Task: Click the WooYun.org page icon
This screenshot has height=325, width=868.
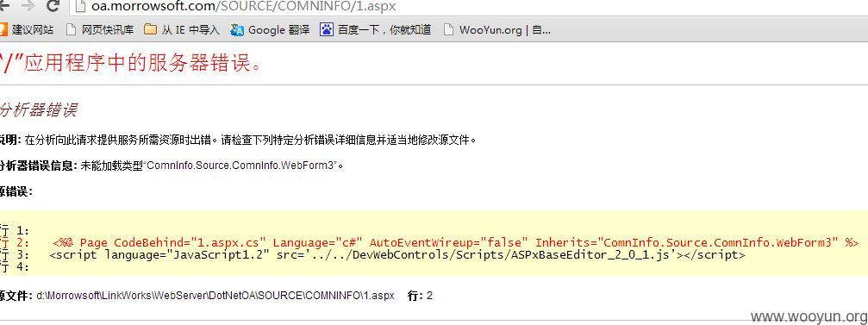Action: click(449, 30)
